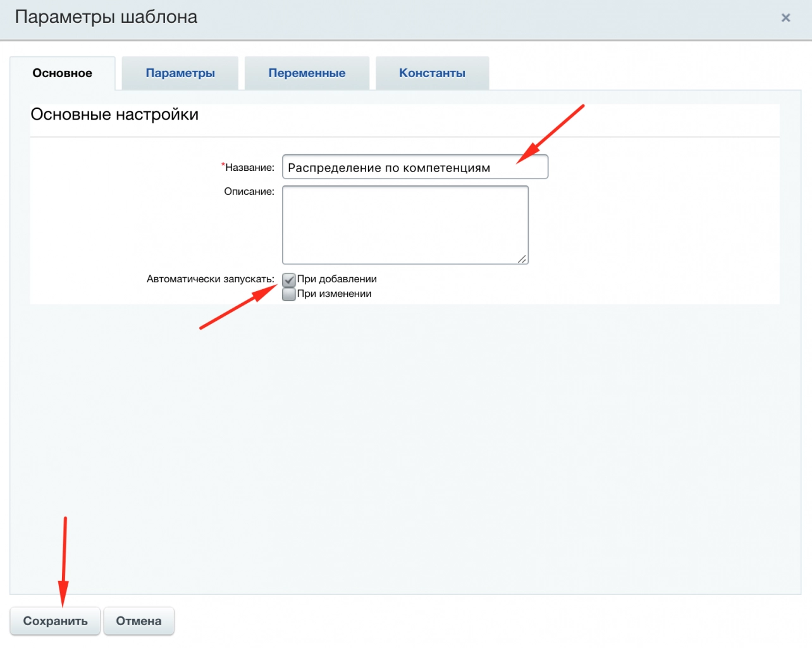This screenshot has width=812, height=648.
Task: Uncheck the При добавлении checkbox
Action: click(x=289, y=280)
